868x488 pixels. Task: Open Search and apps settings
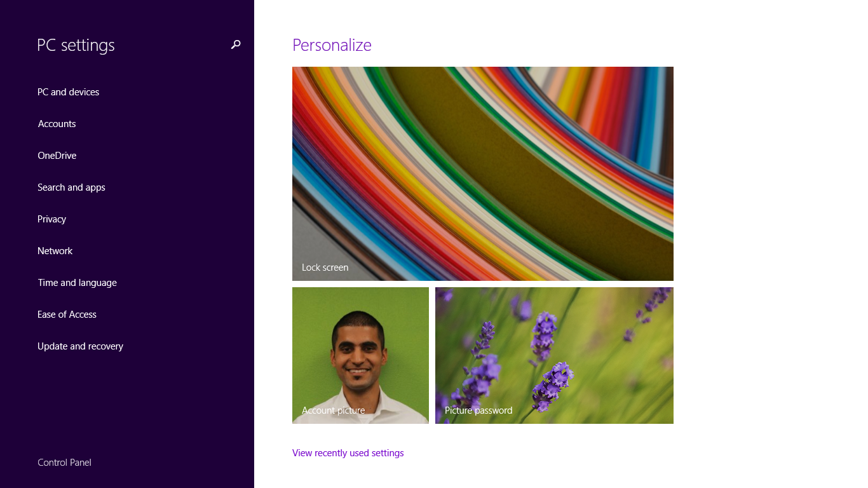pyautogui.click(x=71, y=187)
